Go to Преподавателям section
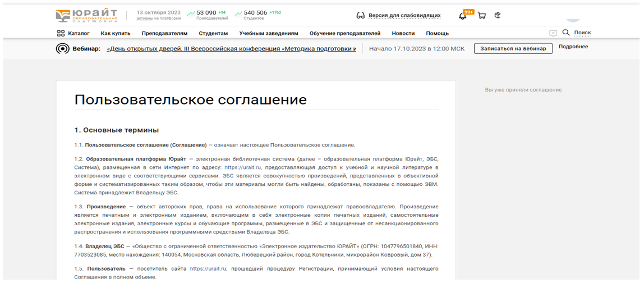This screenshot has width=644, height=283. coord(165,33)
